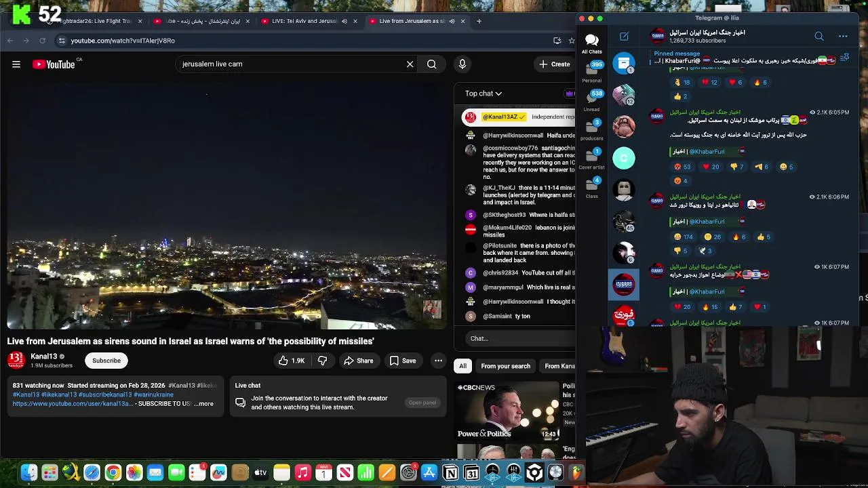Viewport: 868px width, 488px height.
Task: Run search with the magnifier icon on YouTube
Action: pyautogui.click(x=432, y=64)
